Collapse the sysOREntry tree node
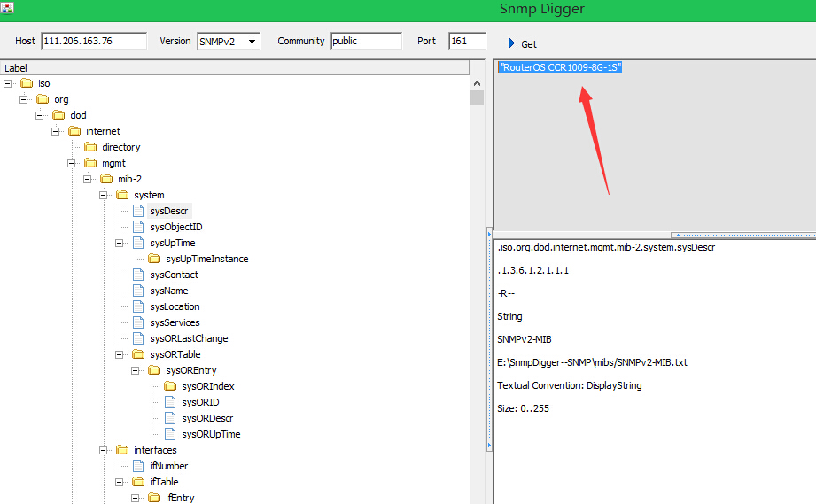The width and height of the screenshot is (816, 504). tap(136, 370)
